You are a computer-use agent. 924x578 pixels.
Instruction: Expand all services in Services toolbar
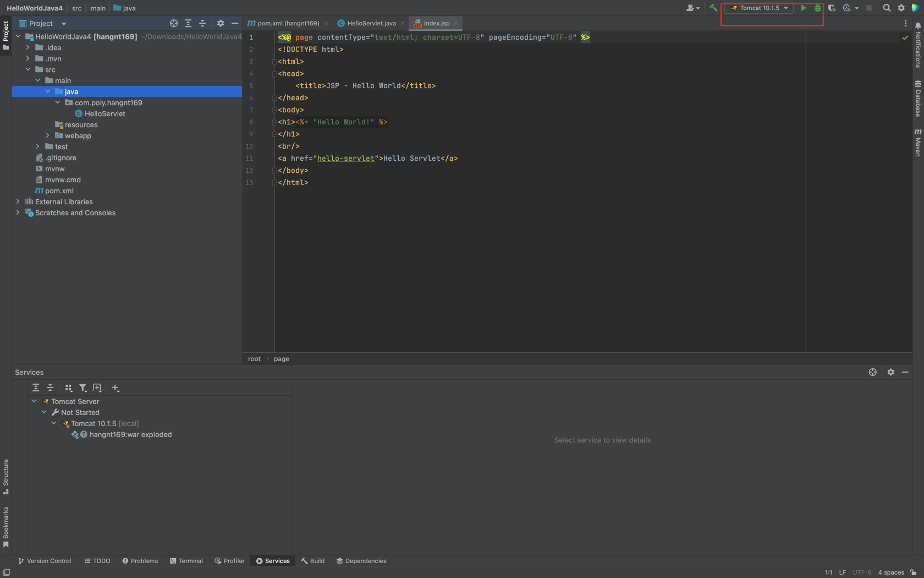tap(36, 388)
